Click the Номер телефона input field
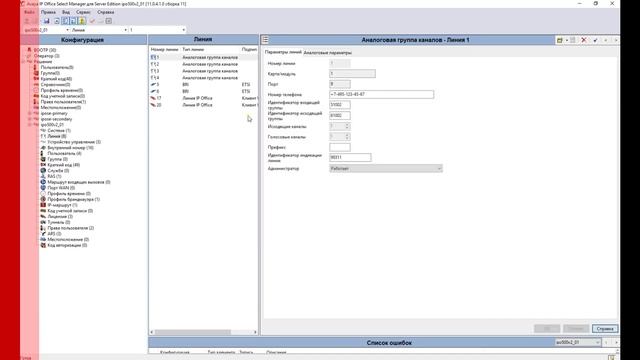This screenshot has width=640, height=360. pos(381,94)
